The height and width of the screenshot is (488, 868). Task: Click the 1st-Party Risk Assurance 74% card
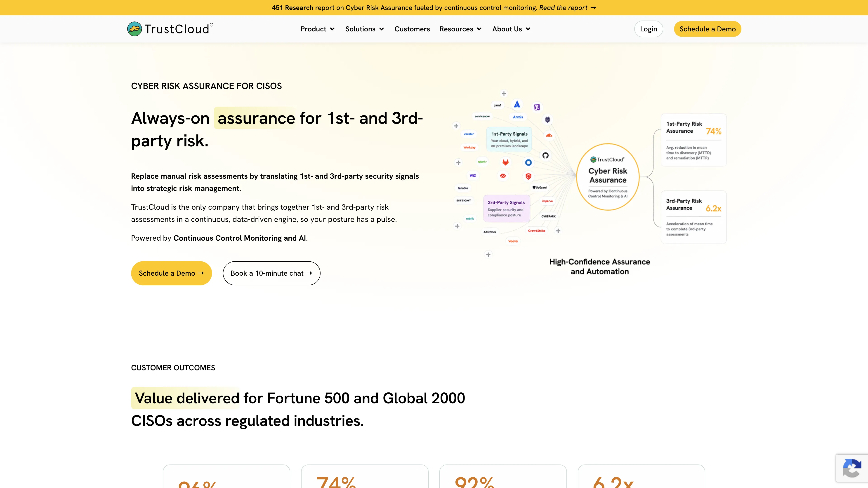(x=693, y=140)
